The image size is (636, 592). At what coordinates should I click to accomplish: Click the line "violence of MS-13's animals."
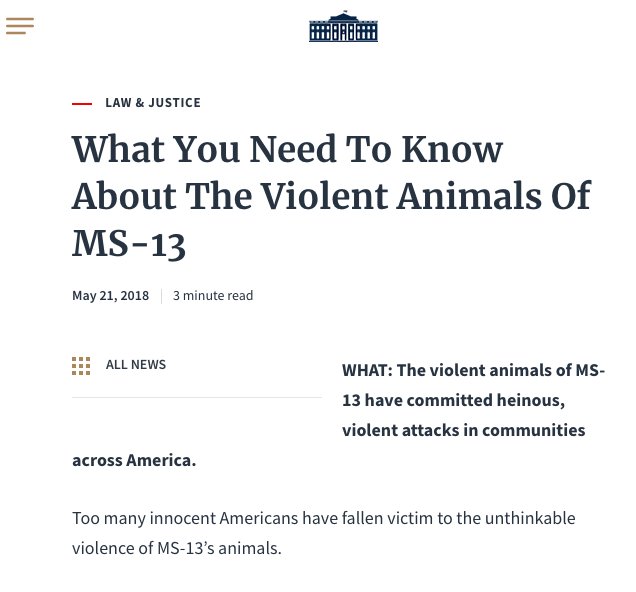coord(177,548)
